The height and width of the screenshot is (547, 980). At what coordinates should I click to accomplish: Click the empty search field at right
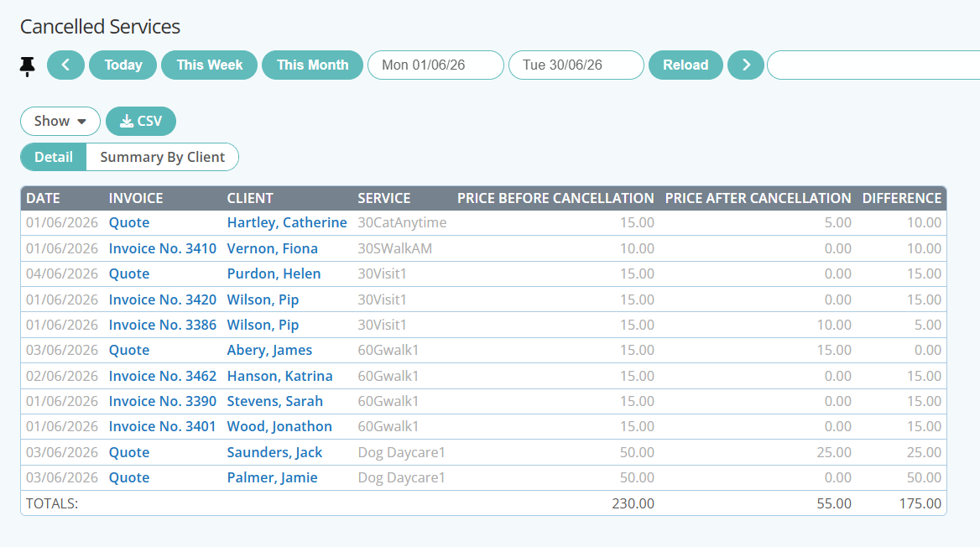click(x=873, y=65)
